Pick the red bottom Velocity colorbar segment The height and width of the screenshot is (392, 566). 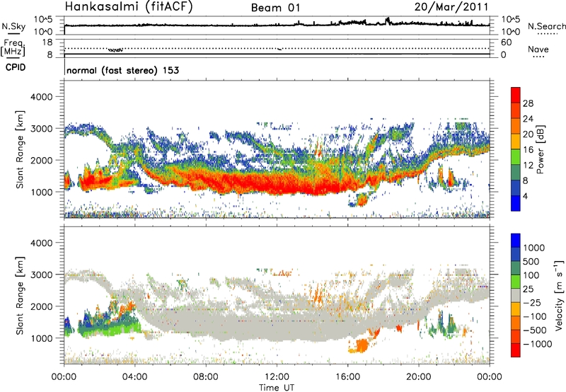point(516,350)
